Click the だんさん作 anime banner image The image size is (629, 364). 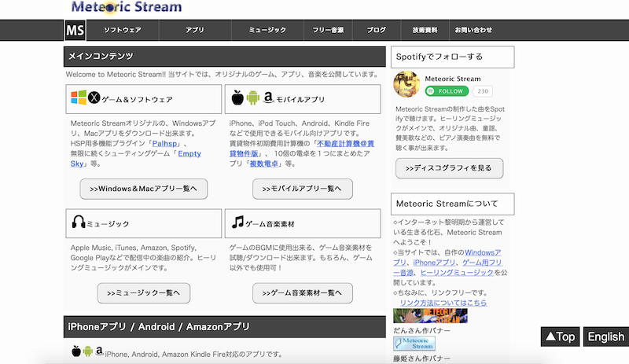click(430, 316)
